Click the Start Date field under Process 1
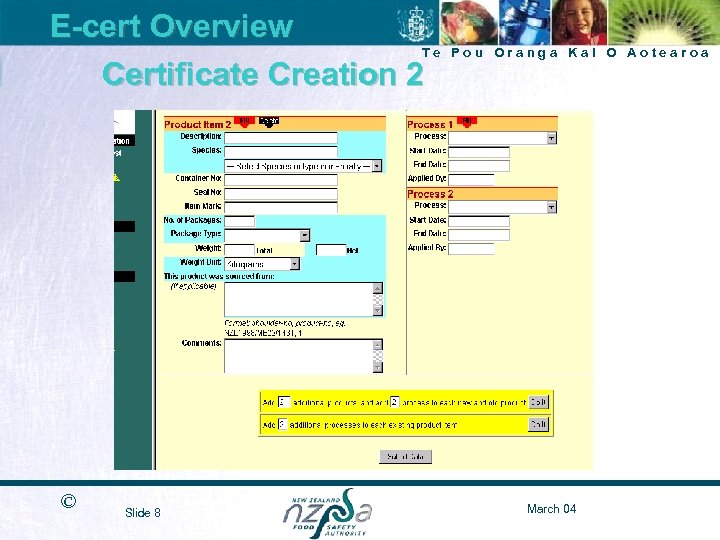 pos(479,152)
